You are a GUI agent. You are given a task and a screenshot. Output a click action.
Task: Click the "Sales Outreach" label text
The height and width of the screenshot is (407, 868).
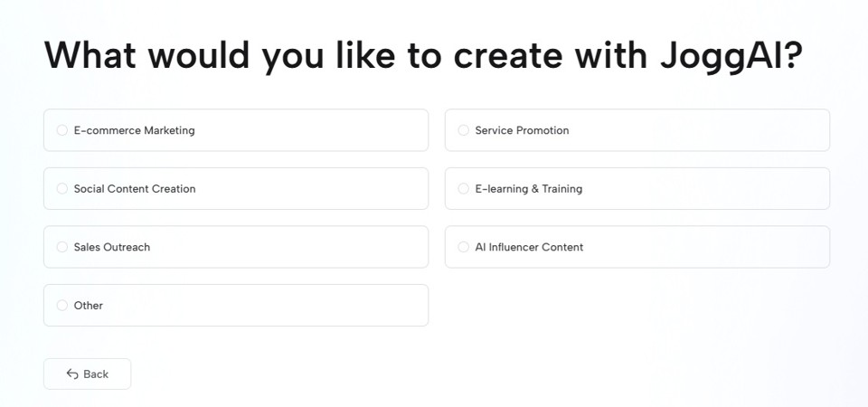coord(112,247)
